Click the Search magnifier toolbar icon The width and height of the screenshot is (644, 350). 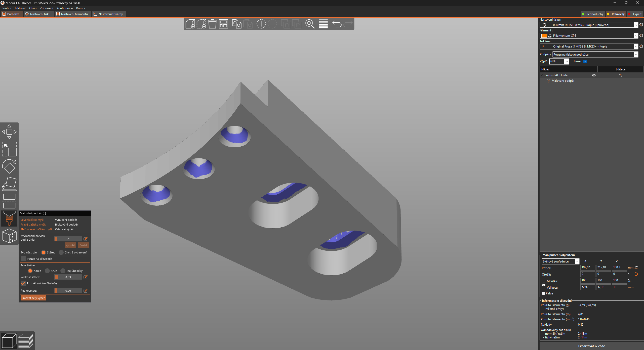(x=310, y=24)
